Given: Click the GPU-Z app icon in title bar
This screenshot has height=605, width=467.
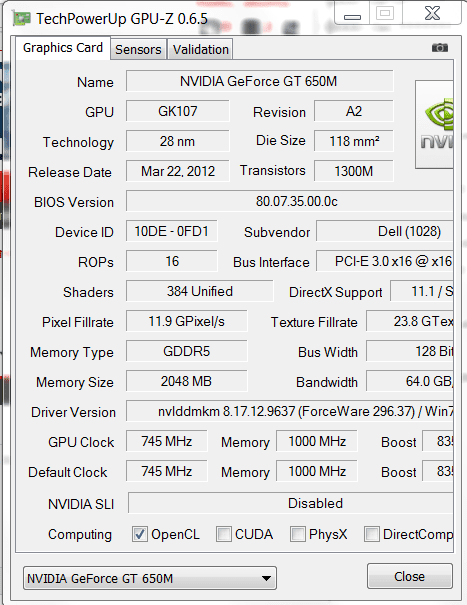Looking at the screenshot, I should point(22,18).
